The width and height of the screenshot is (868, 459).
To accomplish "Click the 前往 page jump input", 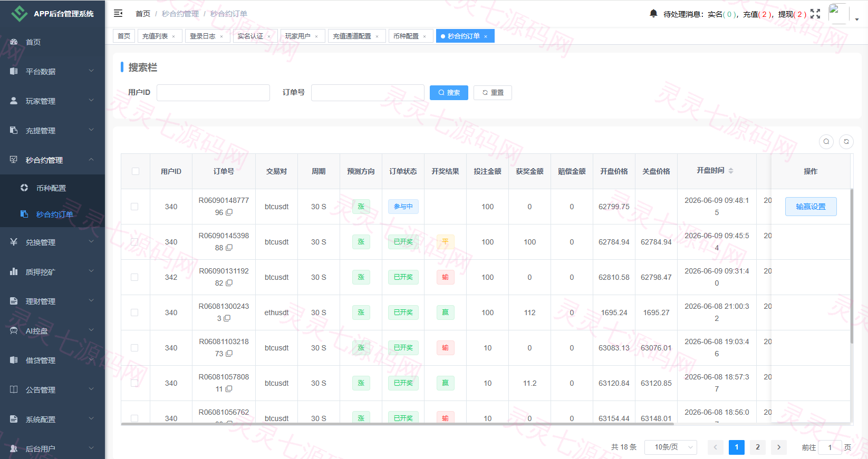I will click(x=830, y=447).
